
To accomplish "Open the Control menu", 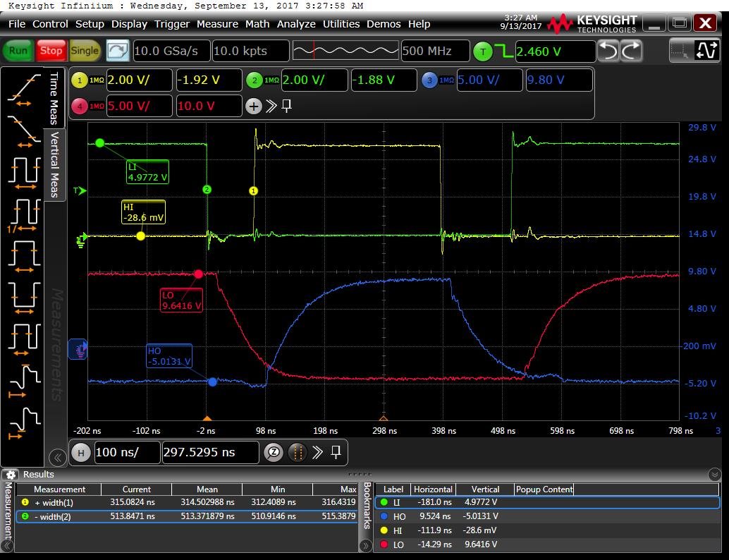I will [x=50, y=24].
